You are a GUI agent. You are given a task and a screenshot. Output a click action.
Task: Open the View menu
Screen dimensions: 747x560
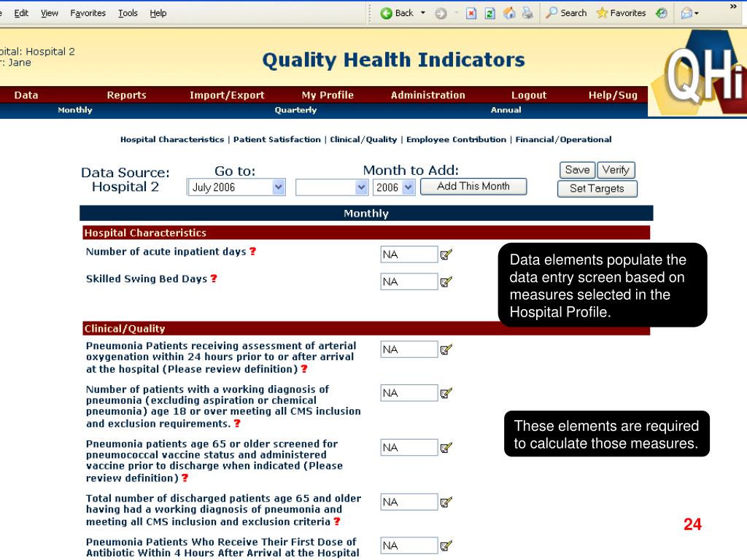point(49,13)
